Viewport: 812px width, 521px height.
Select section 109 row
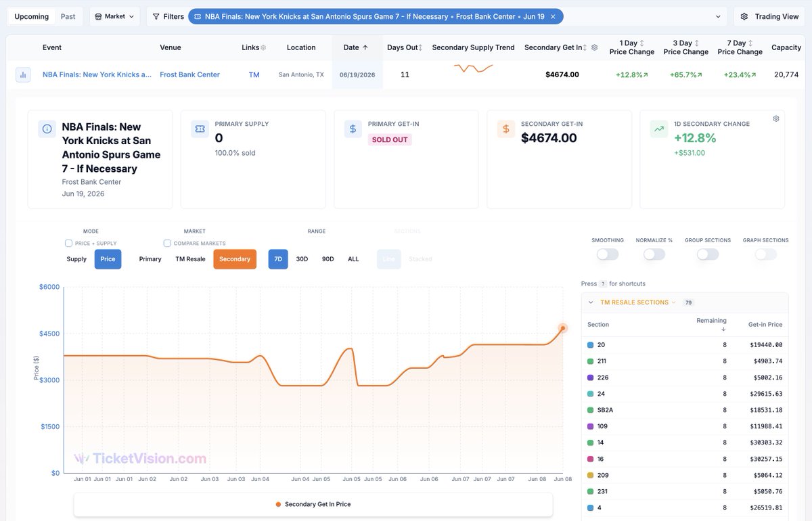685,426
